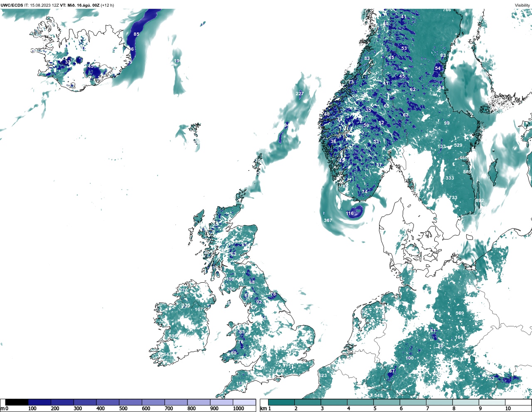Click the 'VT: Mið. 16.ágú. 00Z' valid time
532x412 pixels.
click(79, 5)
